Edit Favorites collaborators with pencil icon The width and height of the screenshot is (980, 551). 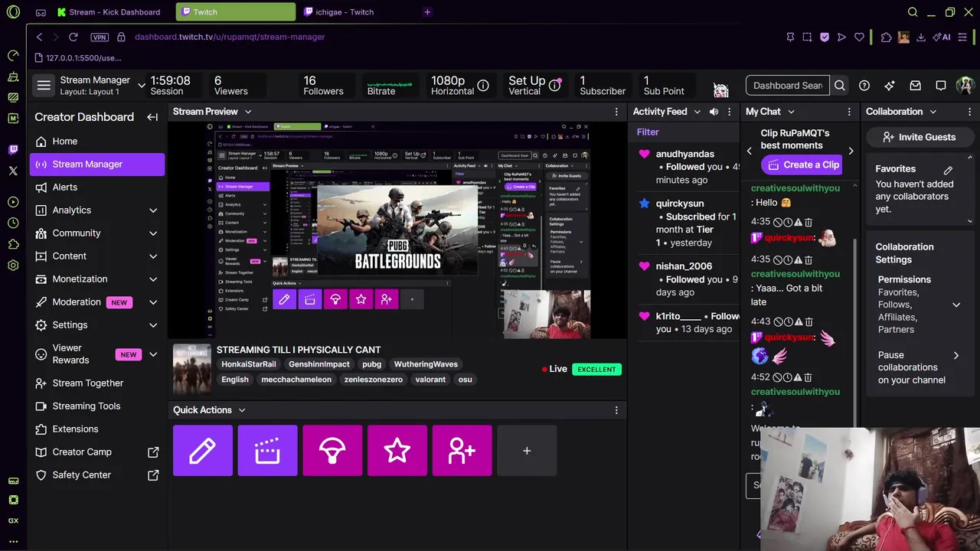[948, 169]
